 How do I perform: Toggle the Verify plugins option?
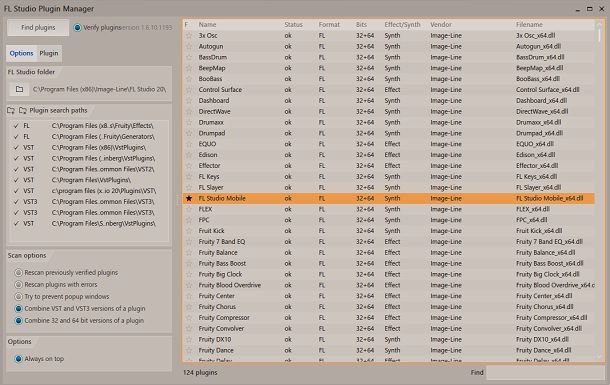point(77,28)
